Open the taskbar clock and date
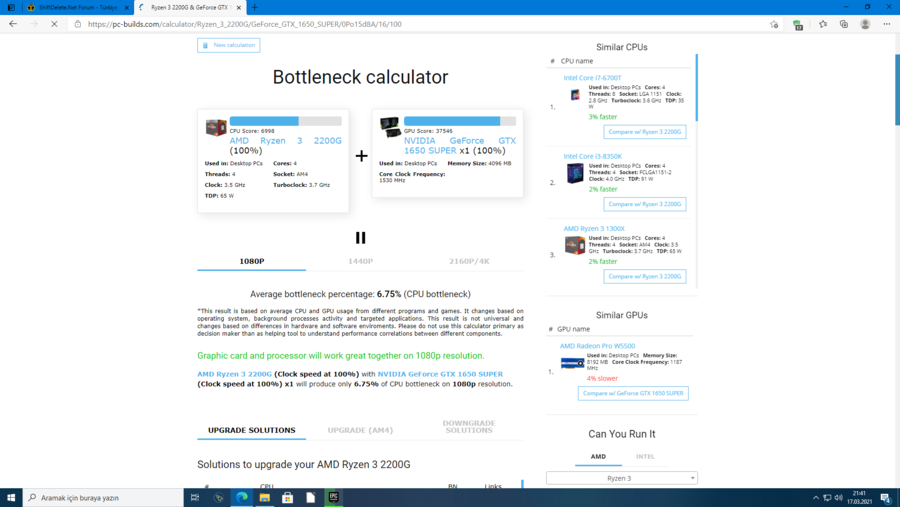The image size is (900, 507). pyautogui.click(x=859, y=498)
